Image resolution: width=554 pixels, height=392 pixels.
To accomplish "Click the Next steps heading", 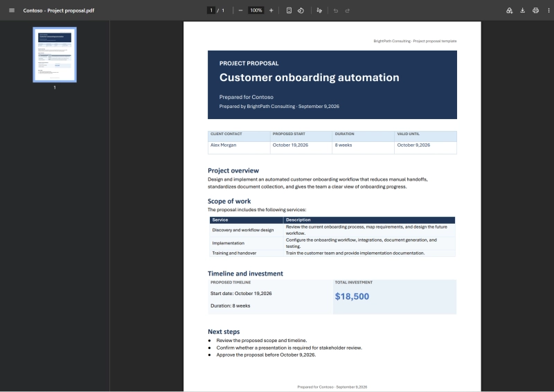I will [x=224, y=332].
